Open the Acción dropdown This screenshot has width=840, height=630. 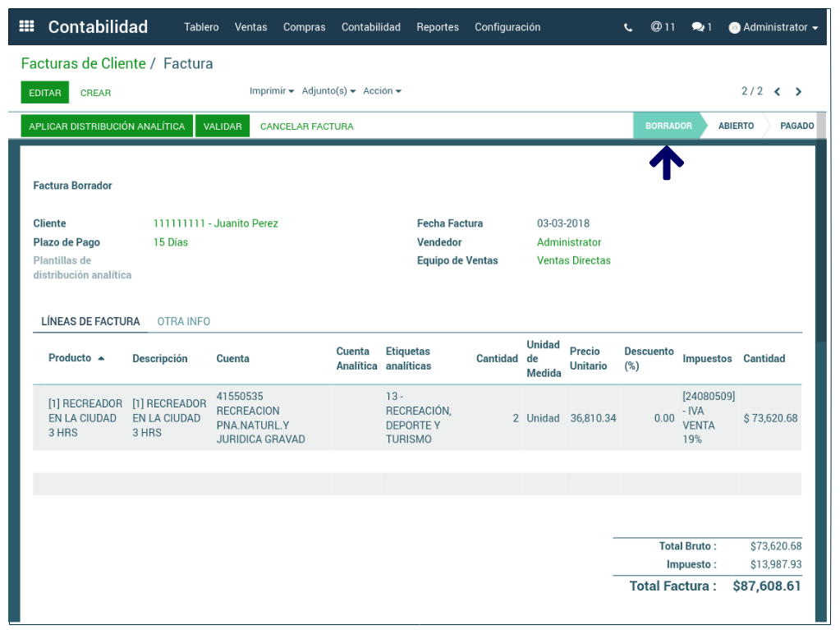pyautogui.click(x=382, y=91)
